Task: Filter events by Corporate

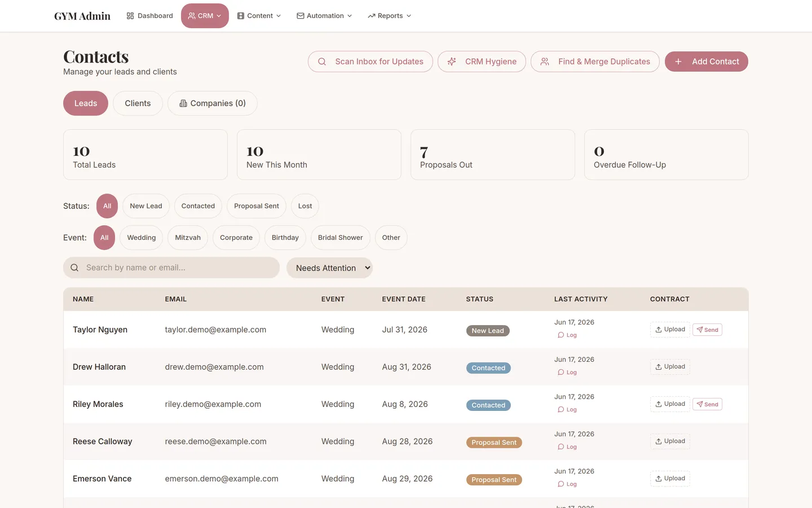Action: pyautogui.click(x=236, y=238)
